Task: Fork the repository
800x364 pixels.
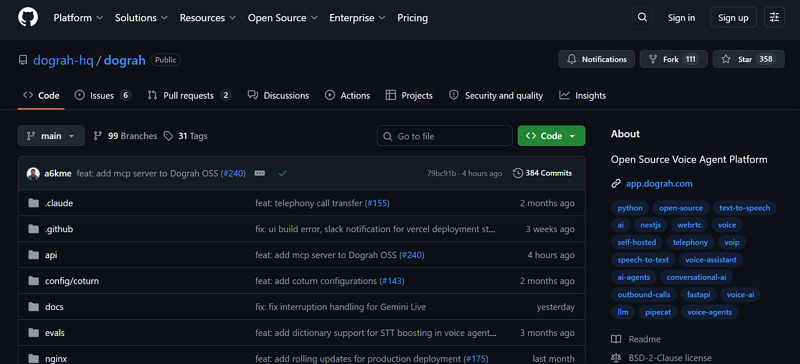Action: 673,59
